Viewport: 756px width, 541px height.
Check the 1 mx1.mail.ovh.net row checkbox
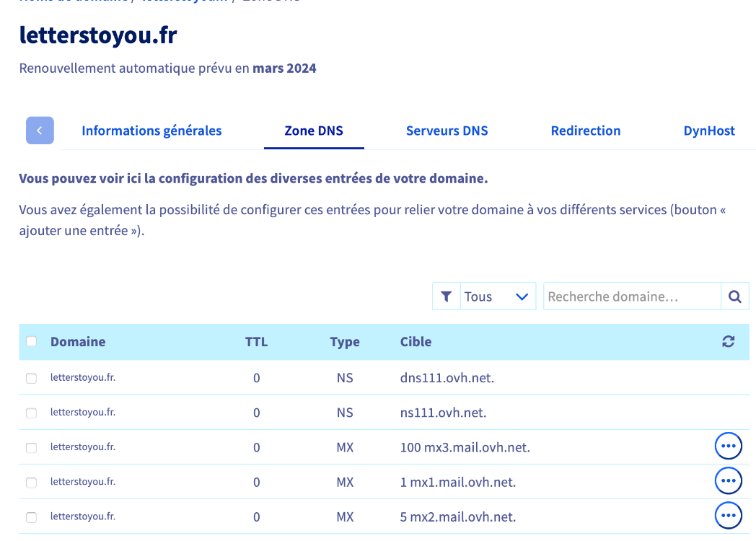(31, 482)
